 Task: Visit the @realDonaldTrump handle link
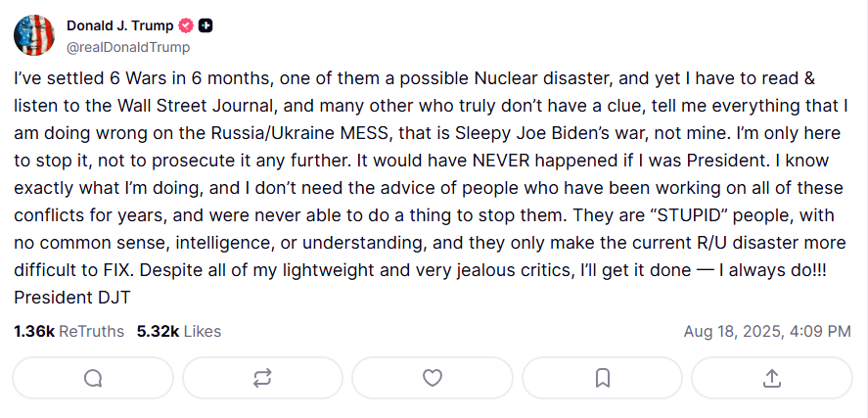[x=128, y=47]
